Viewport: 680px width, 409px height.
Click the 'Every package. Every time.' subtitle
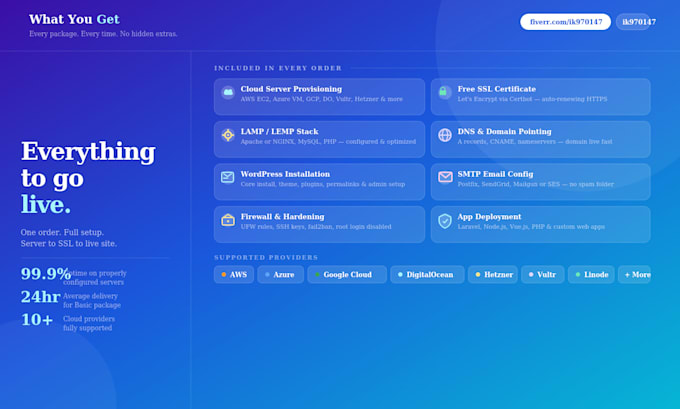point(103,34)
